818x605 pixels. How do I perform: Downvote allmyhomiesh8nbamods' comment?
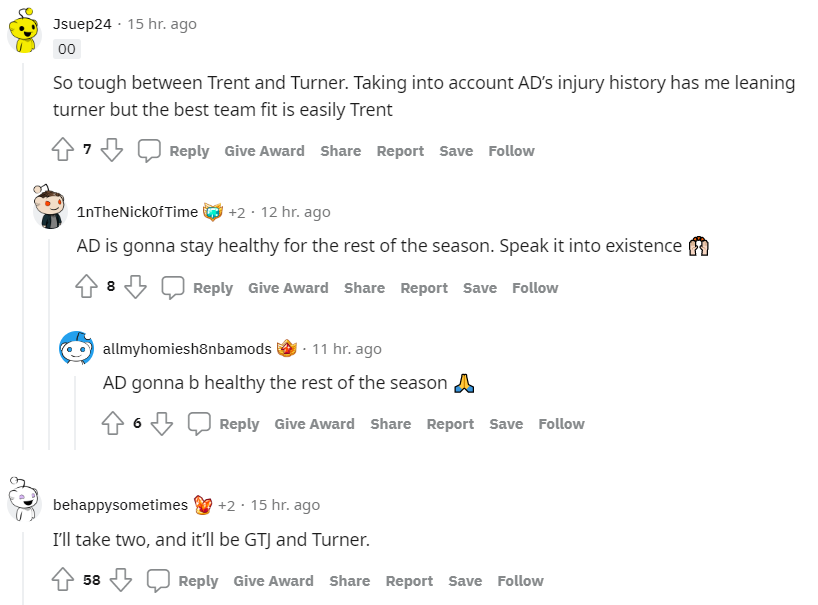pyautogui.click(x=161, y=424)
